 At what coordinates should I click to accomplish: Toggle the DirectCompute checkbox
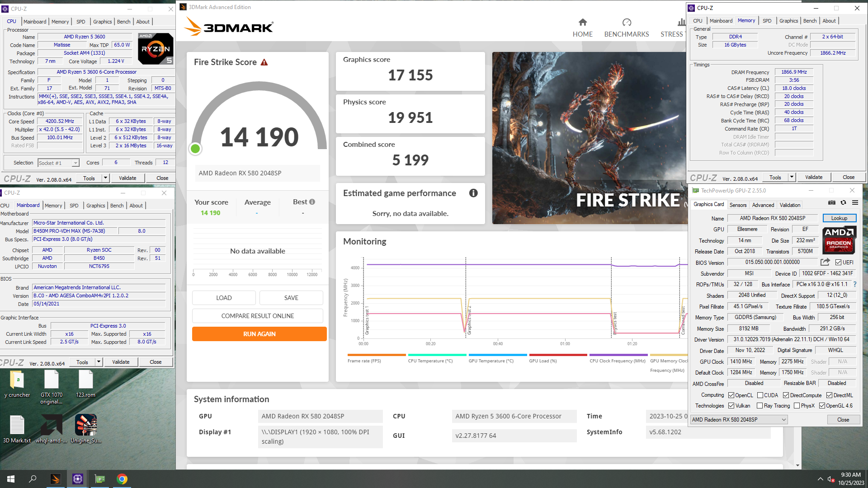(786, 395)
